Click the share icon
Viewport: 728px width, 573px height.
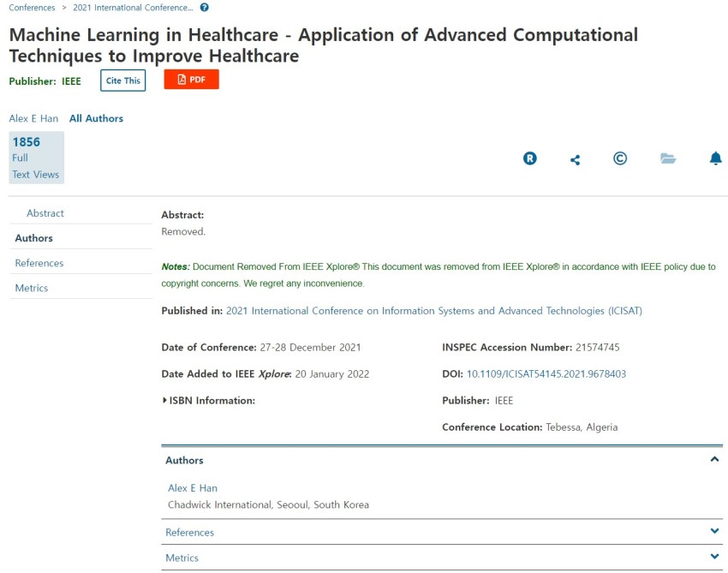click(x=575, y=159)
